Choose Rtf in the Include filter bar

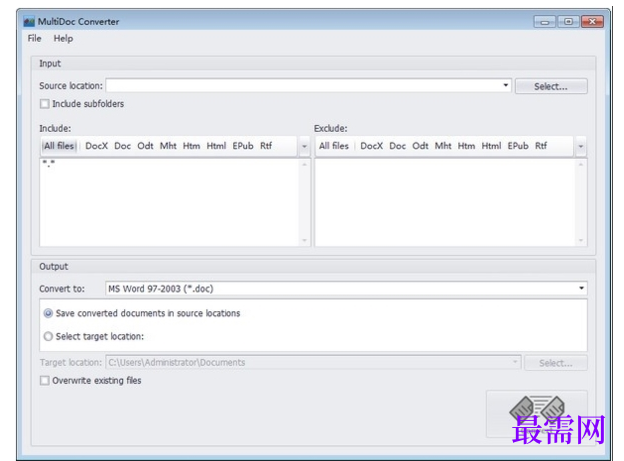tap(266, 146)
